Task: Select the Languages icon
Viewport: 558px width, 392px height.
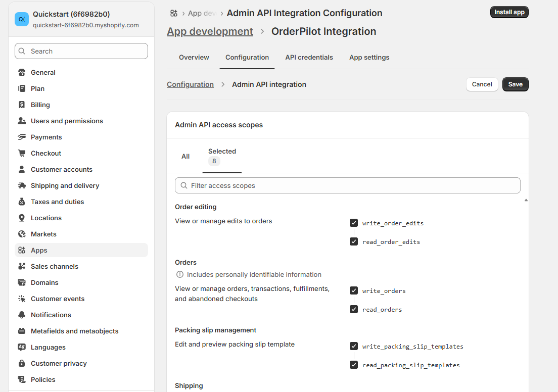Action: [22, 347]
